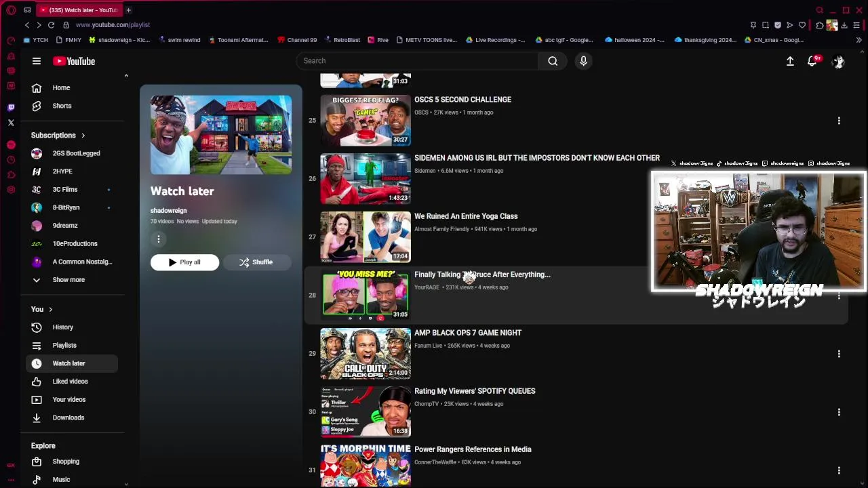The image size is (868, 488).
Task: Open Shorts in sidebar
Action: 72,106
